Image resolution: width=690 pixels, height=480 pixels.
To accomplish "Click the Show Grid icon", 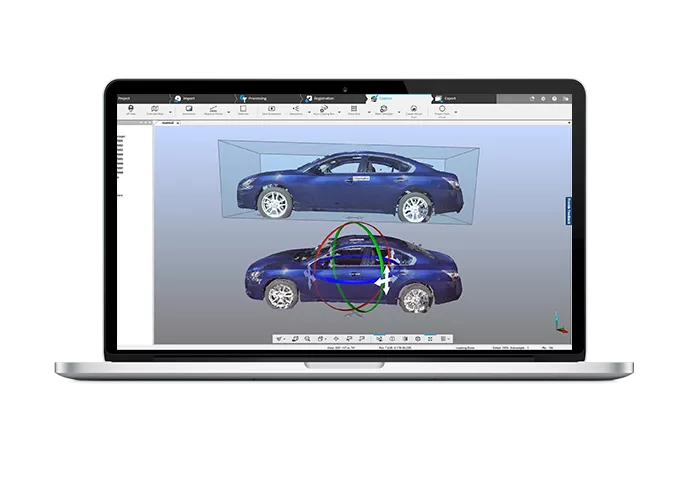I will coord(355,110).
